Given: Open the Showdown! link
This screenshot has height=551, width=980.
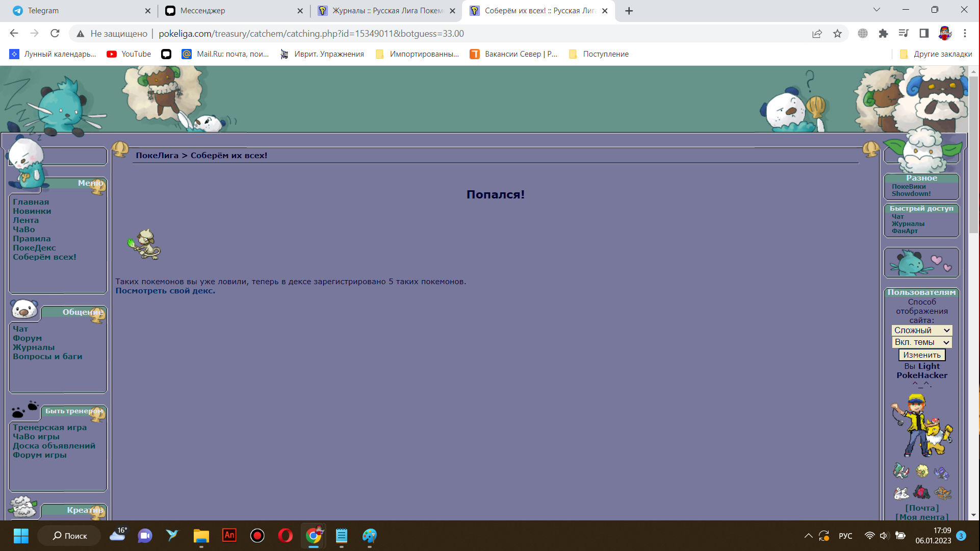Looking at the screenshot, I should (911, 194).
